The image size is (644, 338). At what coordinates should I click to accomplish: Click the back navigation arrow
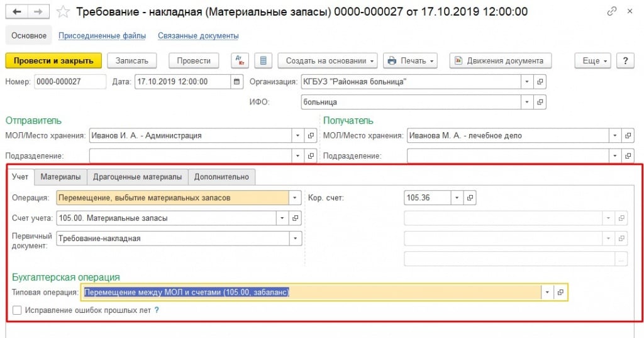click(17, 12)
